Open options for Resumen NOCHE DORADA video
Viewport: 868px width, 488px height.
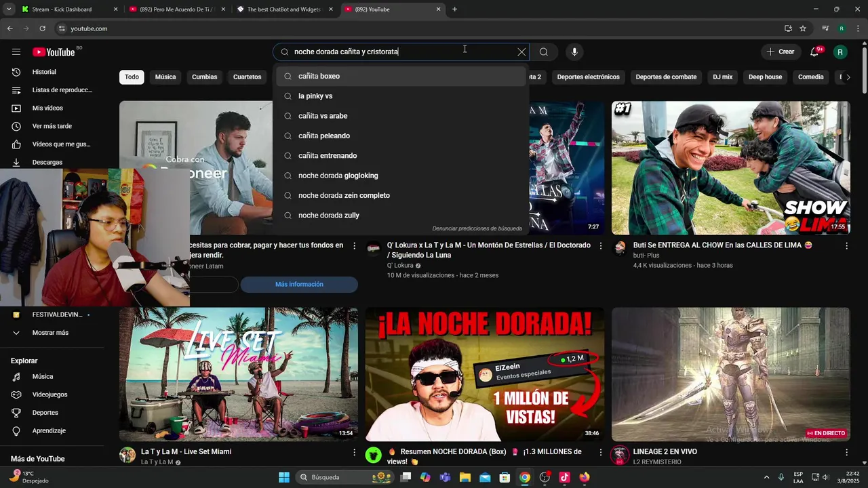pos(600,452)
